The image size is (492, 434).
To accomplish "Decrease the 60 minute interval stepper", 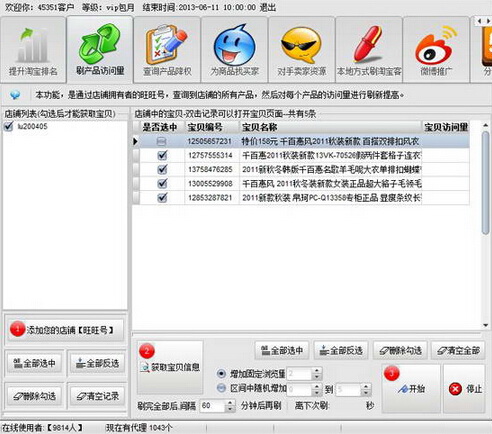I will pos(230,409).
